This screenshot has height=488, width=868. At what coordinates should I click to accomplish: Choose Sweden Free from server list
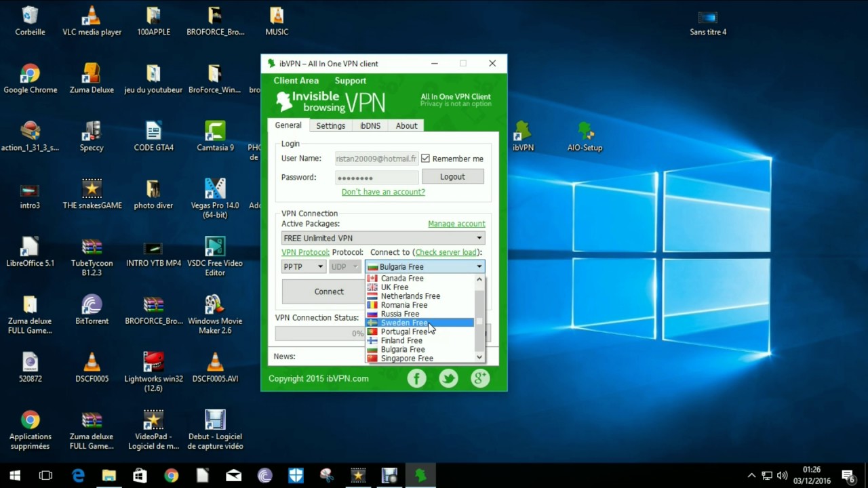[x=419, y=323]
